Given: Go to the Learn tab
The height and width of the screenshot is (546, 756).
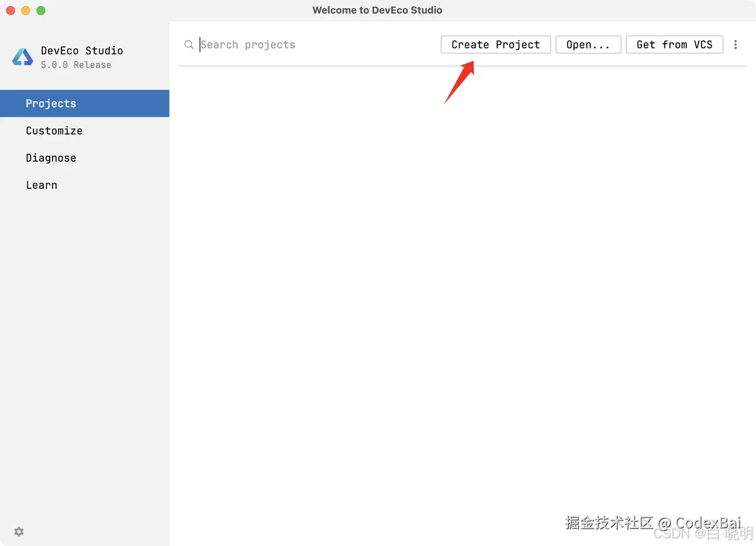Looking at the screenshot, I should coord(84,185).
